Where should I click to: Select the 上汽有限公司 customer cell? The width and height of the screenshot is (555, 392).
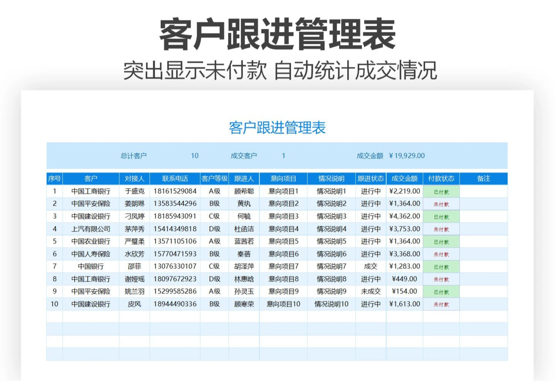tap(91, 229)
